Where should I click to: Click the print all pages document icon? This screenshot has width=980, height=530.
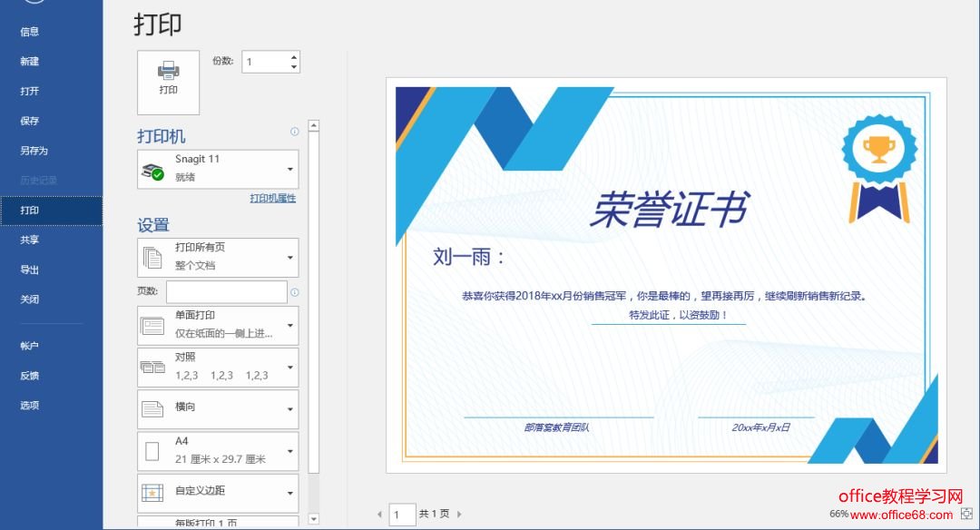152,258
